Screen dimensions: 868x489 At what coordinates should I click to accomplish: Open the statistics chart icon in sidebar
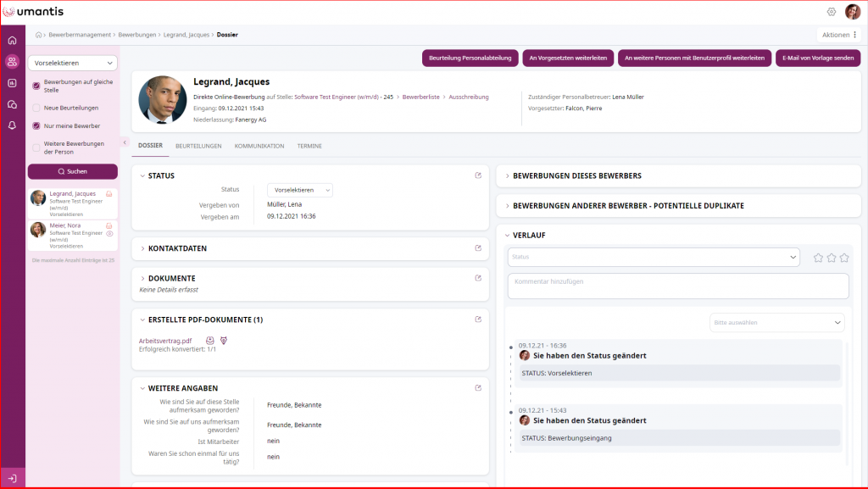(12, 83)
